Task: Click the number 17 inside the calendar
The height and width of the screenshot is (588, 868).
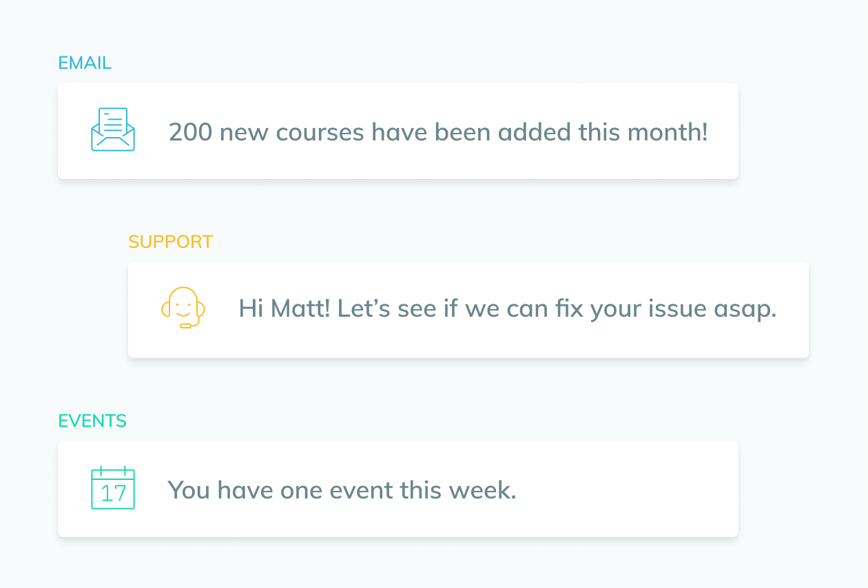Action: tap(114, 494)
